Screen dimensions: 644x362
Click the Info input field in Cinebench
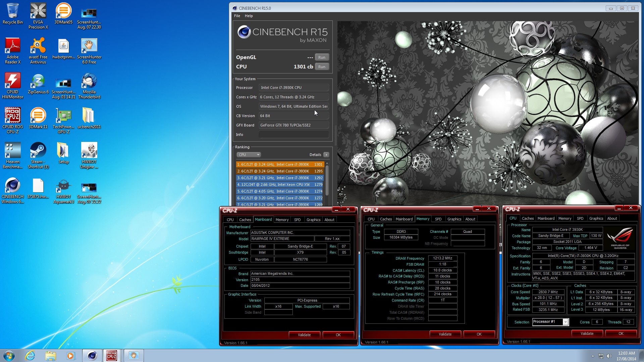[x=293, y=135]
